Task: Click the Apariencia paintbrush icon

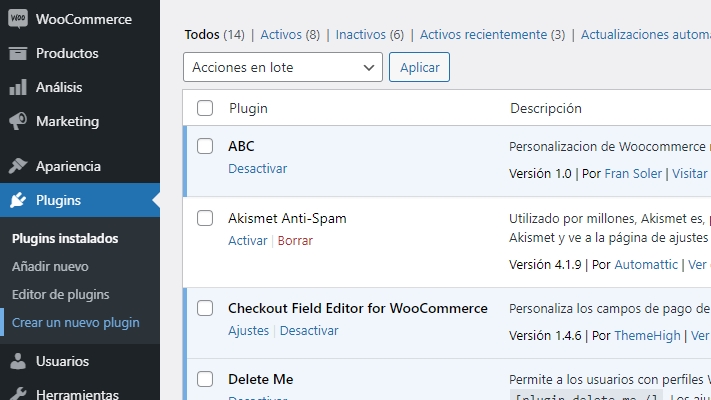Action: pyautogui.click(x=18, y=166)
